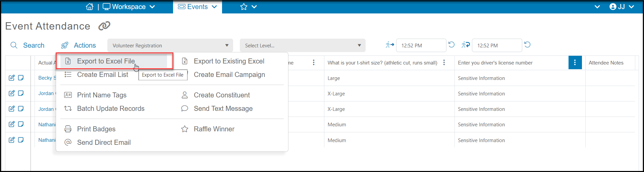The width and height of the screenshot is (644, 172).
Task: Open the favorites star menu
Action: pos(244,7)
